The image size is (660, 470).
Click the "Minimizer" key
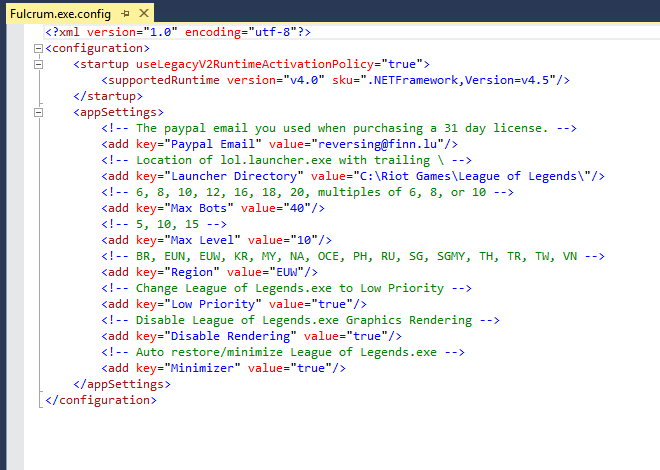point(202,368)
